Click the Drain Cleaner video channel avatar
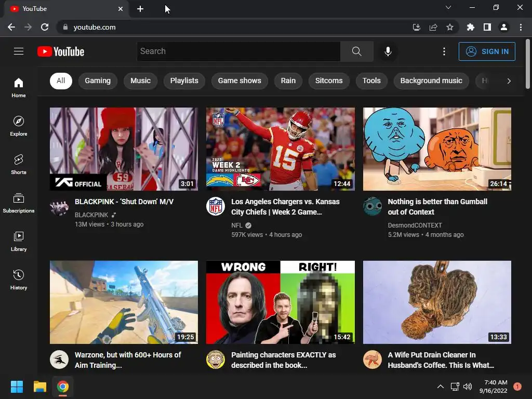 tap(372, 360)
